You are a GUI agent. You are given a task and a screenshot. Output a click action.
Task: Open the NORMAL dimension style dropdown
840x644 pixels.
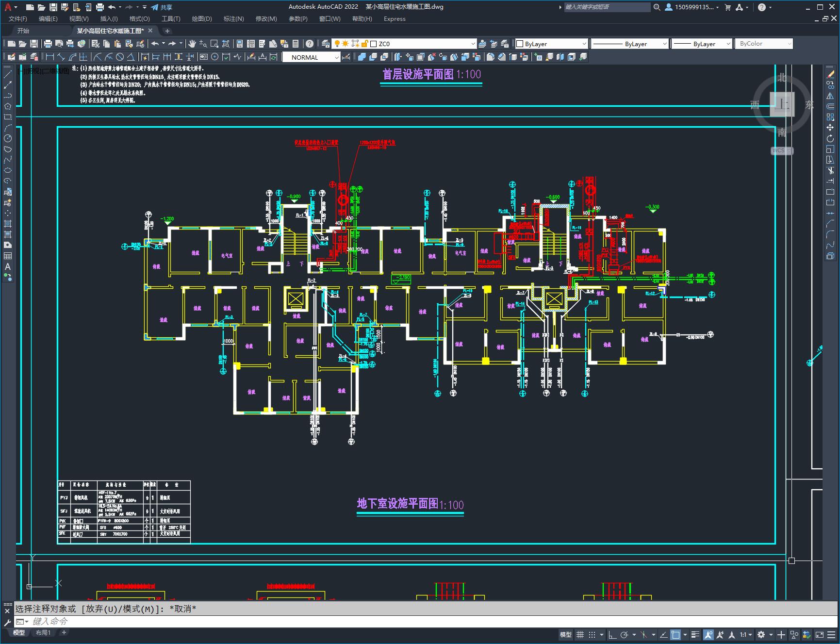pyautogui.click(x=312, y=57)
